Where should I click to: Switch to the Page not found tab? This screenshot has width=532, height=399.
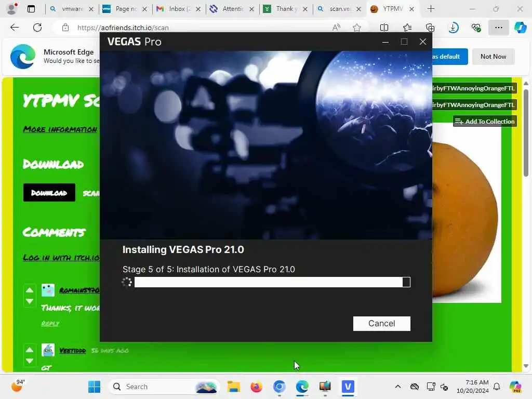[x=126, y=9]
